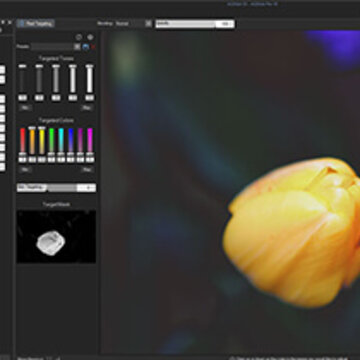The width and height of the screenshot is (360, 360).
Task: Click the fourth light Targeted Tones slider
Action: pos(73,79)
